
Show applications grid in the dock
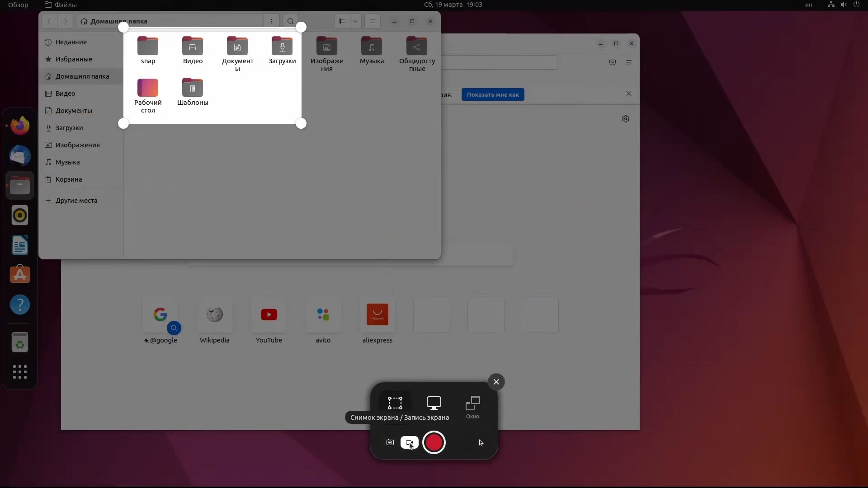point(20,372)
